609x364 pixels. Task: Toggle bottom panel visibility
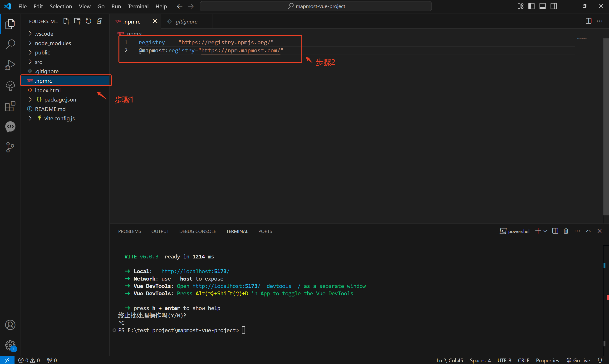pos(542,6)
